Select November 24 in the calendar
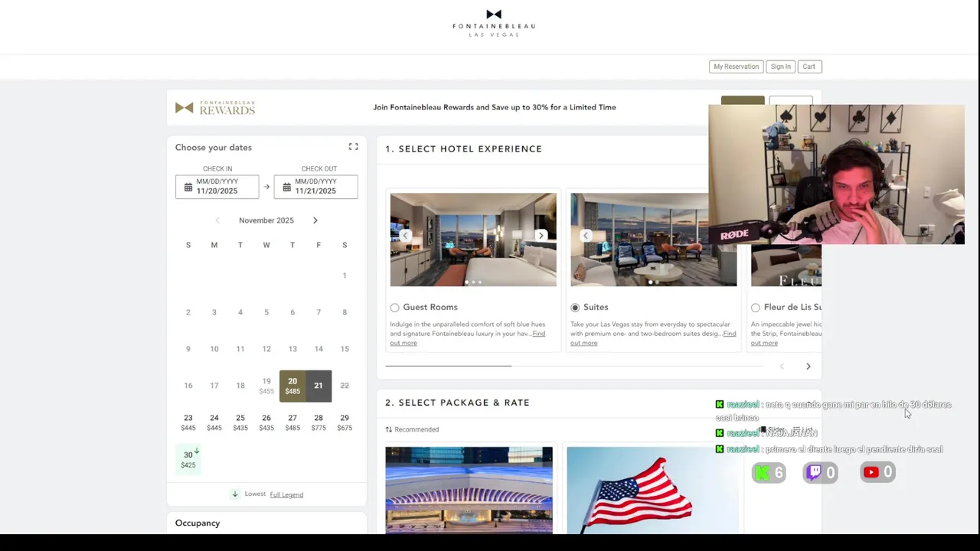The image size is (980, 551). pos(214,422)
